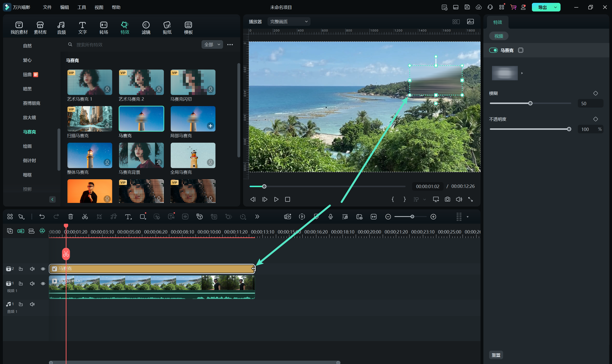Open the Filters (滤镜) panel

click(x=146, y=27)
